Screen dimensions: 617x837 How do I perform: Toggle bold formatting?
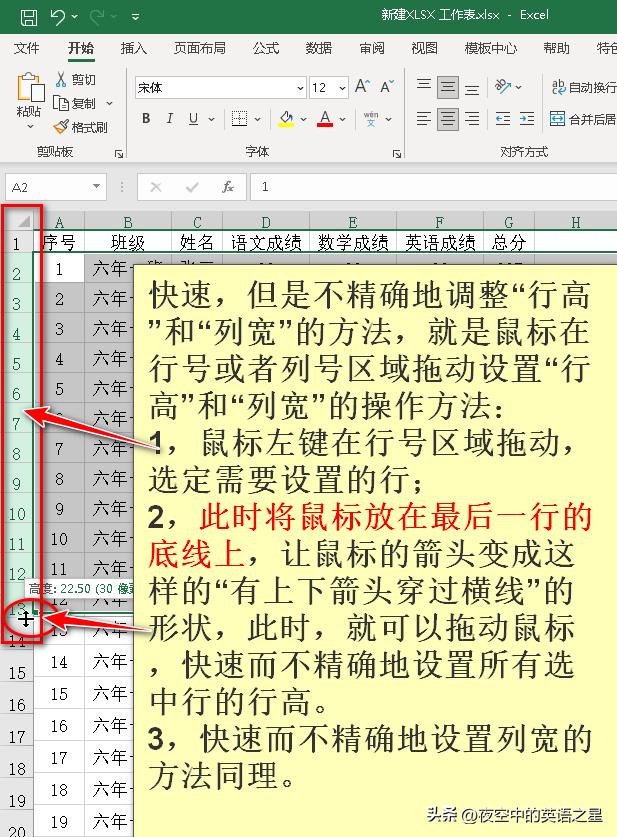coord(146,119)
